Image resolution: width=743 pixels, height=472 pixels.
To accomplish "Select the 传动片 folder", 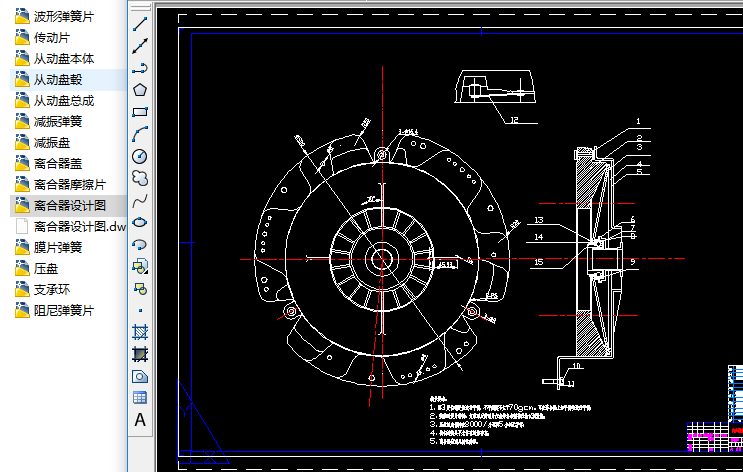I will (43, 37).
